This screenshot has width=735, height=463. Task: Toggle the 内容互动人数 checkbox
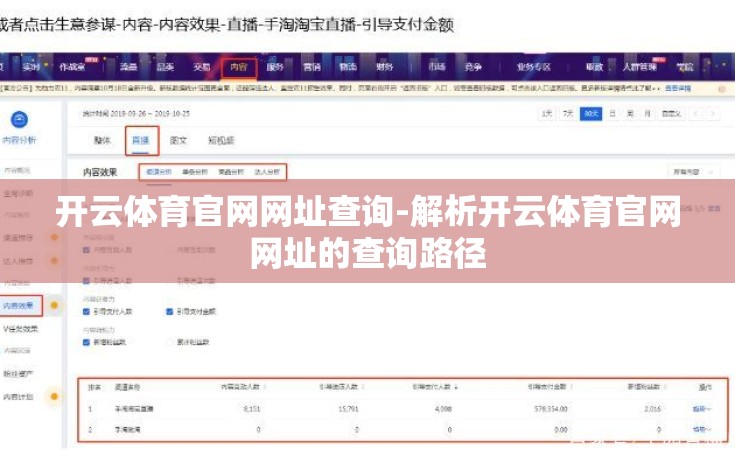point(86,250)
